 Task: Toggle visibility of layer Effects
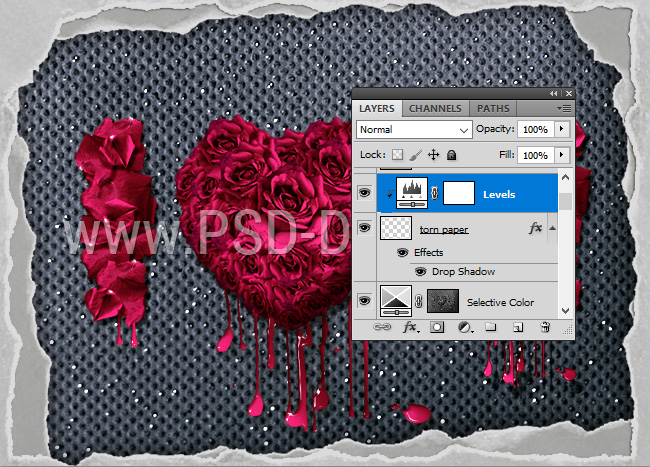(x=403, y=252)
